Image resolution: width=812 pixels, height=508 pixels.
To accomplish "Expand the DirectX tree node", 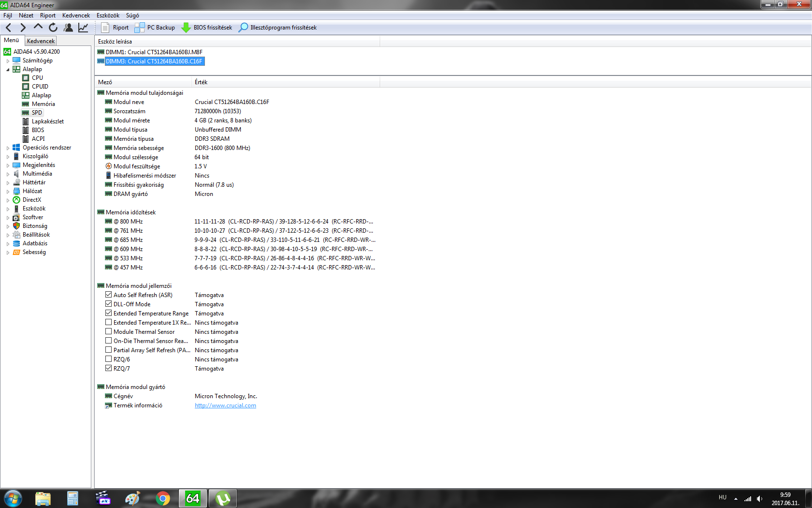I will coord(8,200).
